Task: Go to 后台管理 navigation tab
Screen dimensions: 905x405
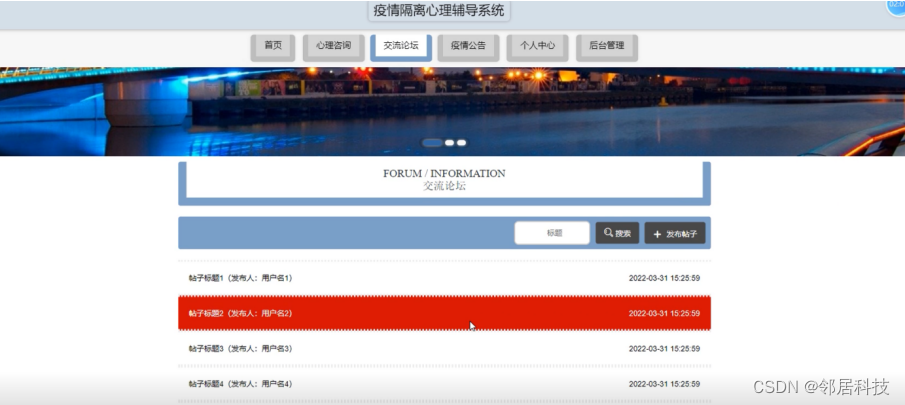Action: [x=607, y=46]
